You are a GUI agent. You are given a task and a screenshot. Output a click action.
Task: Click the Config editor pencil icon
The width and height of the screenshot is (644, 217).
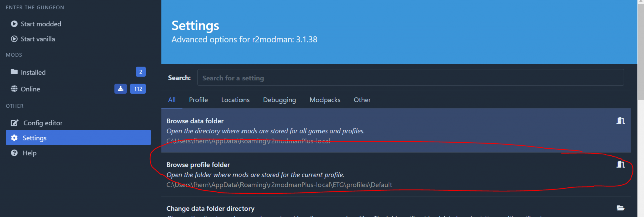(15, 123)
